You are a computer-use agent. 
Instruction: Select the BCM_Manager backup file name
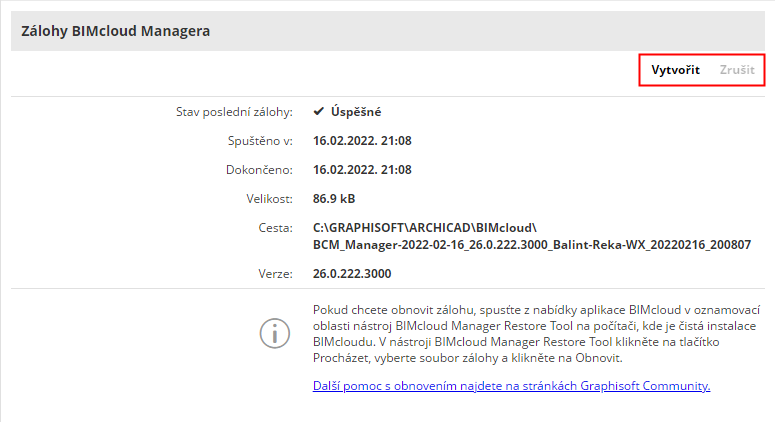click(x=532, y=245)
